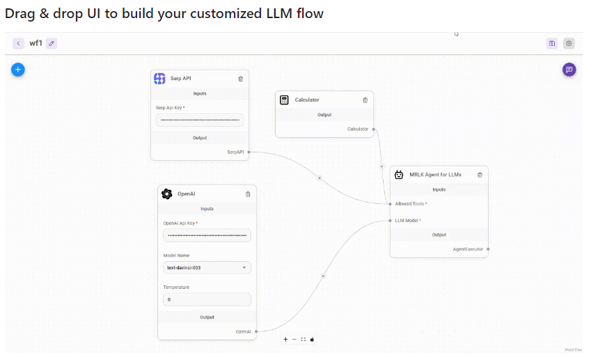Click the Calculator node title
Viewport: 591px width, 364px height.
(x=307, y=100)
